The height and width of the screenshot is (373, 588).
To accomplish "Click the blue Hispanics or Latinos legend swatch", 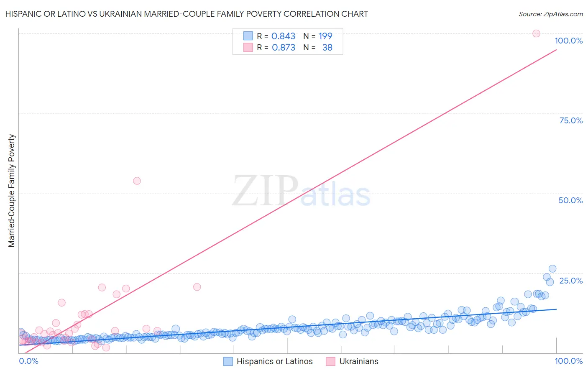I will 228,361.
